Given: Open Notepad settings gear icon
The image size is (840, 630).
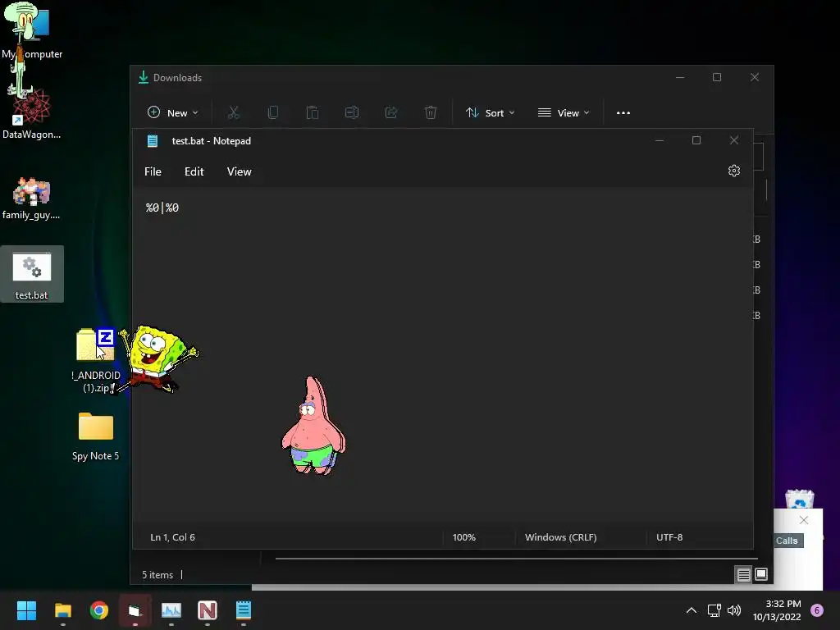Looking at the screenshot, I should [x=734, y=171].
